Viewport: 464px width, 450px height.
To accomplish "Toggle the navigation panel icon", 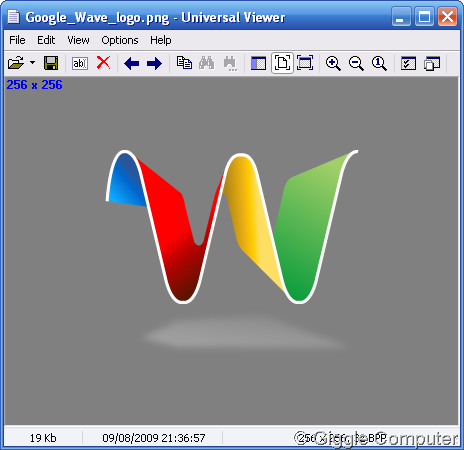I will [258, 63].
